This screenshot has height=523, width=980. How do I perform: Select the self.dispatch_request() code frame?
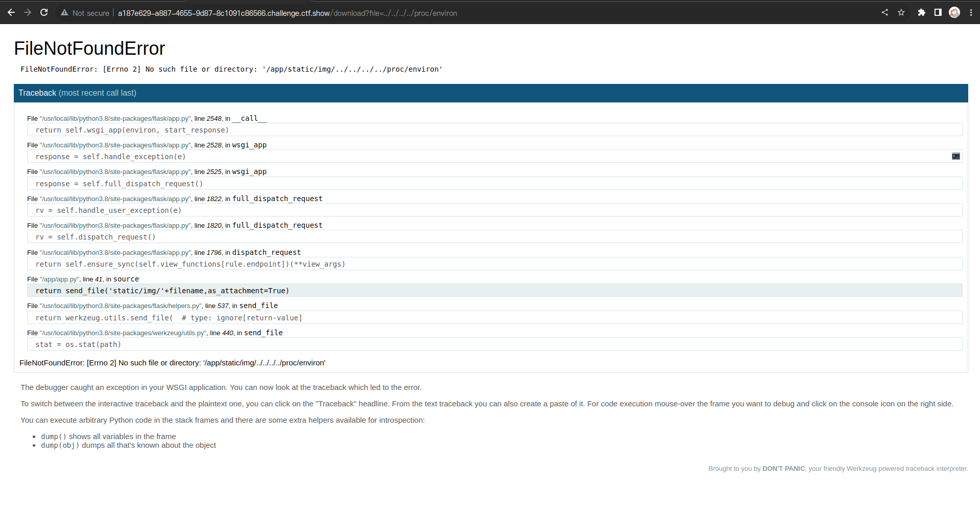click(96, 237)
